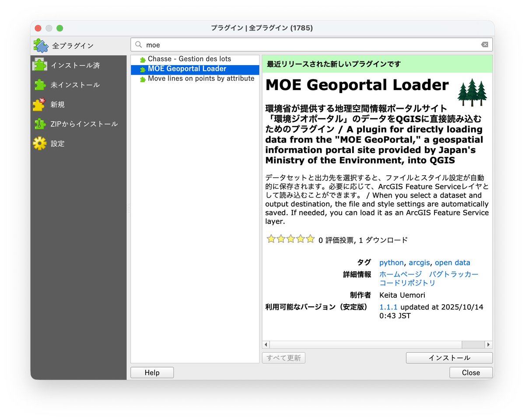Open the 全プラグイン tab

[x=79, y=45]
